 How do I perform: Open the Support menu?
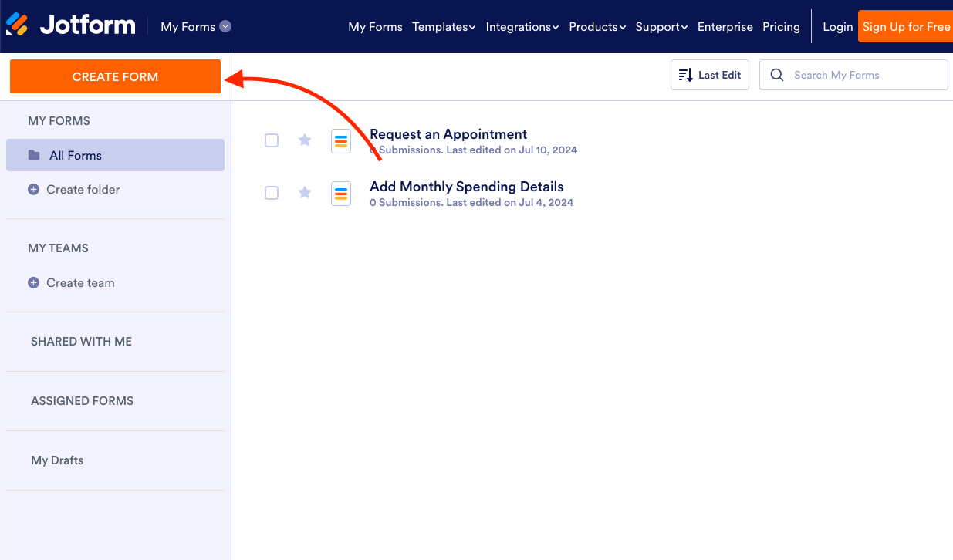pyautogui.click(x=661, y=26)
